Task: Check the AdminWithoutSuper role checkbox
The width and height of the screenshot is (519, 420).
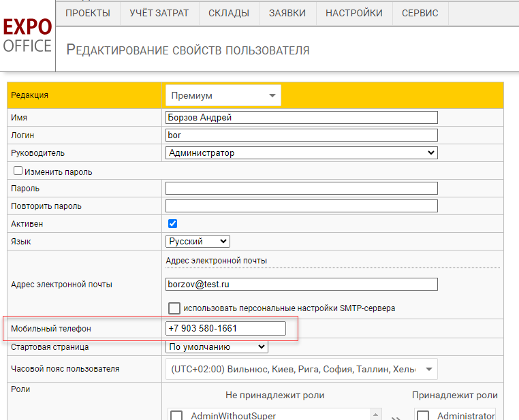Action: coord(176,415)
